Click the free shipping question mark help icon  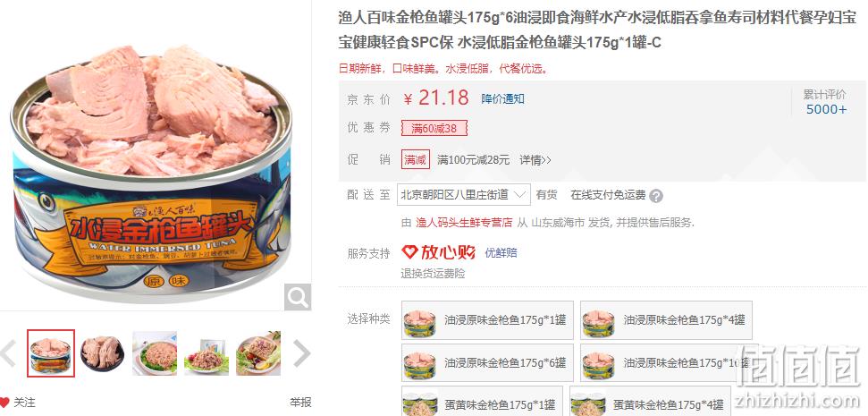pyautogui.click(x=656, y=196)
